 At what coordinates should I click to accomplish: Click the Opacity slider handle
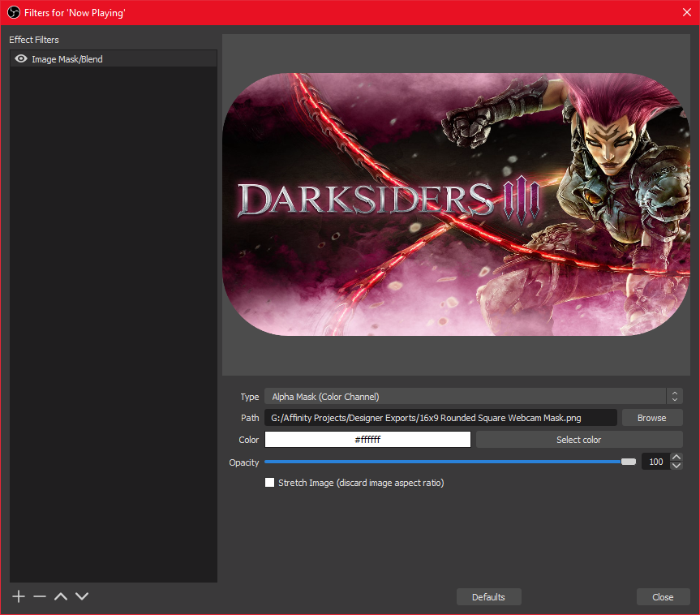tap(629, 462)
